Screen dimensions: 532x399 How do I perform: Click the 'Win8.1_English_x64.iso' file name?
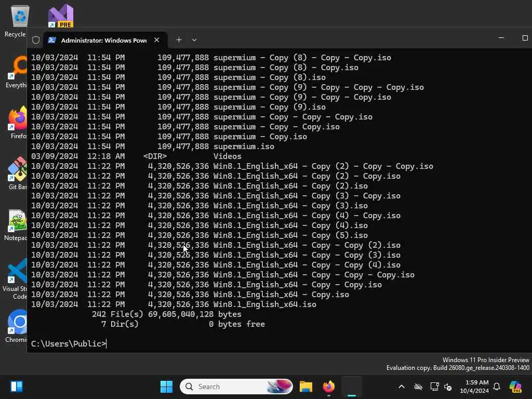[x=264, y=304]
